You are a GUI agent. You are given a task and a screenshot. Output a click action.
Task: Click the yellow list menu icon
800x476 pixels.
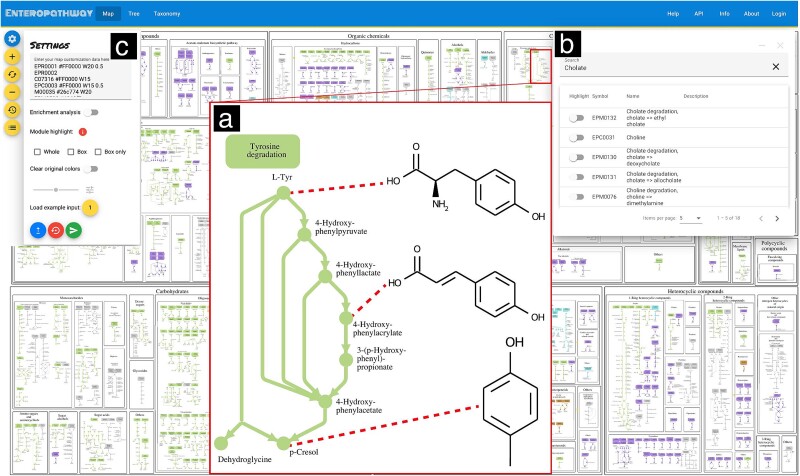(12, 128)
